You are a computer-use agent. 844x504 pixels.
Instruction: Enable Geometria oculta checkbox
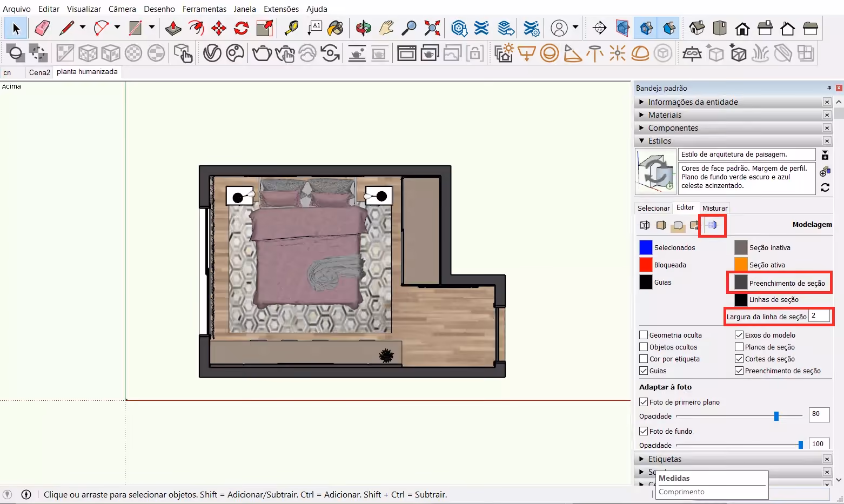(644, 335)
